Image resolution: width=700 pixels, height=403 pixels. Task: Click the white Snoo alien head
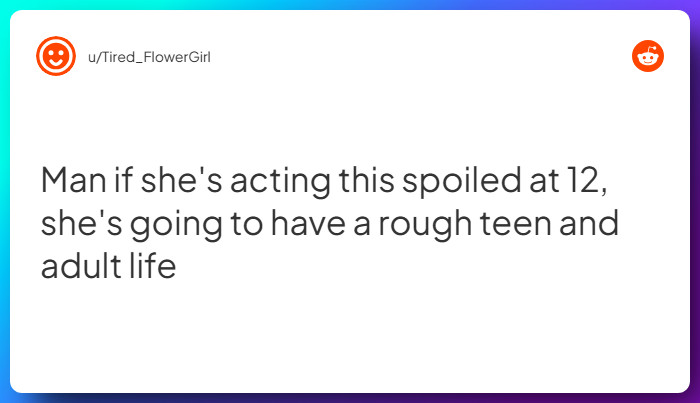(648, 57)
